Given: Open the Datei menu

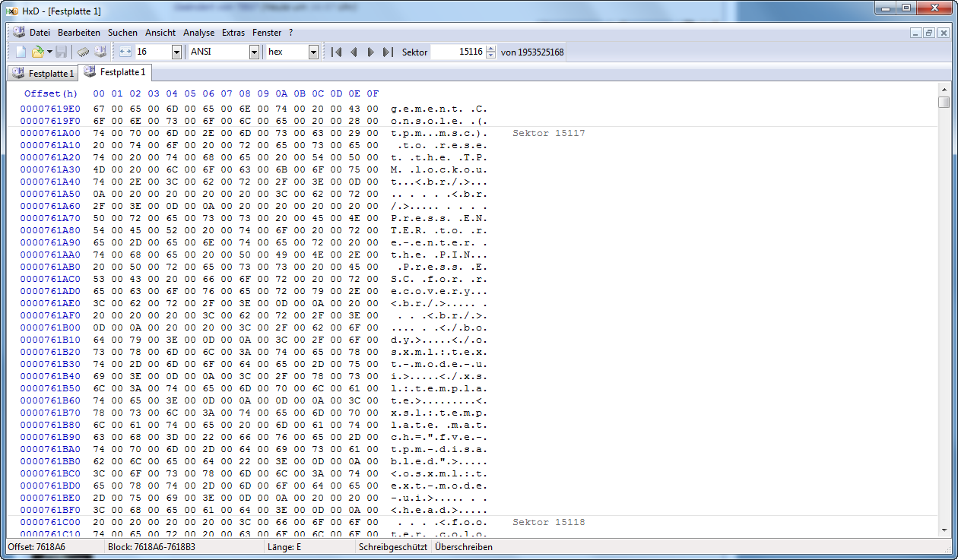Looking at the screenshot, I should click(x=40, y=33).
